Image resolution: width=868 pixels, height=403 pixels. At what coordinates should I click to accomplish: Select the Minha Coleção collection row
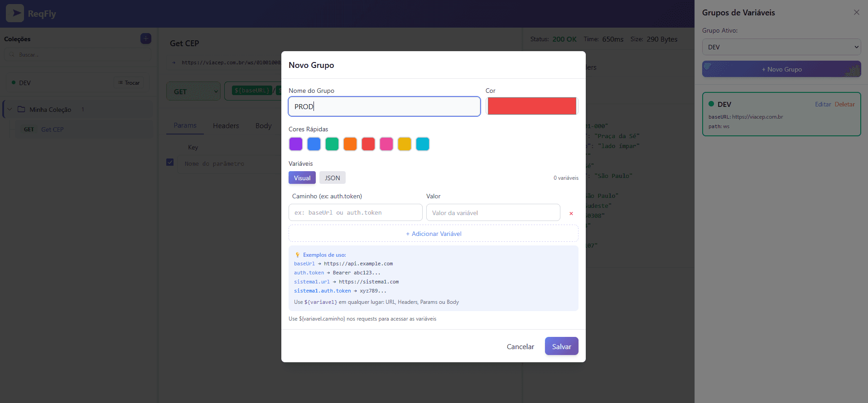tap(78, 109)
